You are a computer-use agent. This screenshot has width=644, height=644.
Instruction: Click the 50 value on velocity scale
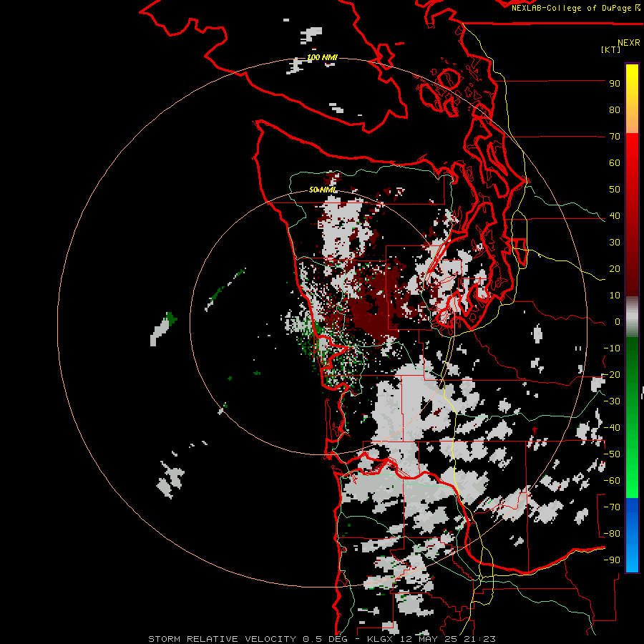coord(615,190)
